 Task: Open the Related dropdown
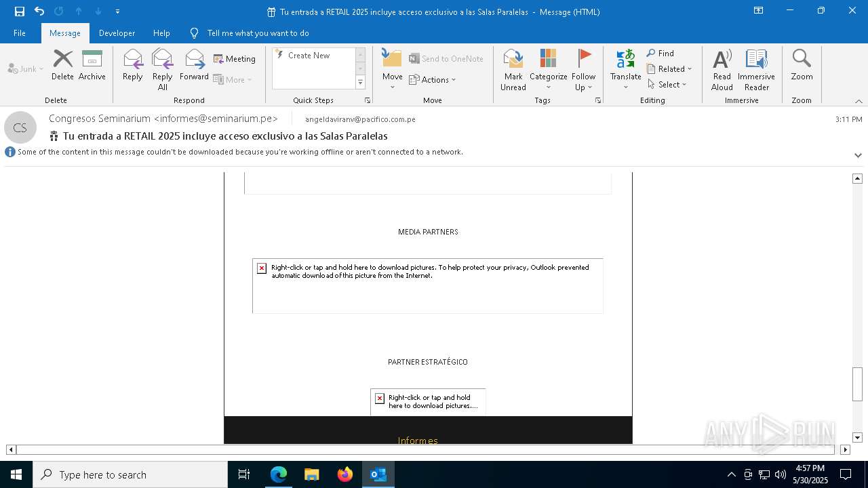[669, 69]
